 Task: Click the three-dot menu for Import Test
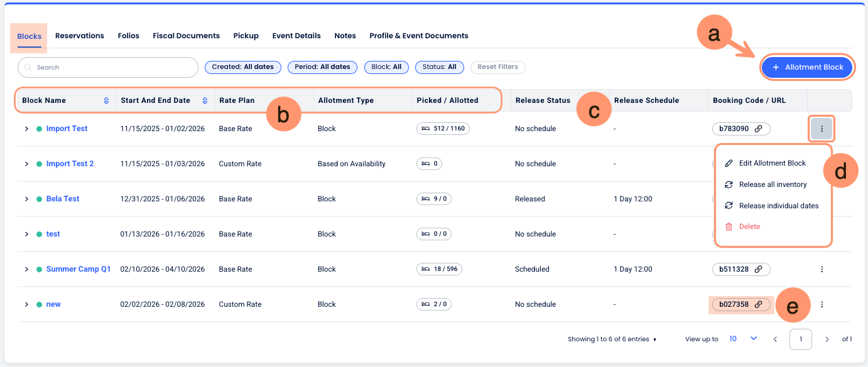(822, 129)
